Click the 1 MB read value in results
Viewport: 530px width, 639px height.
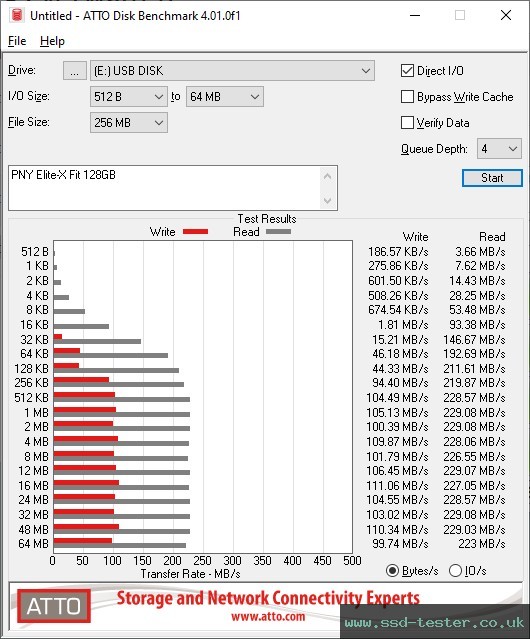(474, 413)
